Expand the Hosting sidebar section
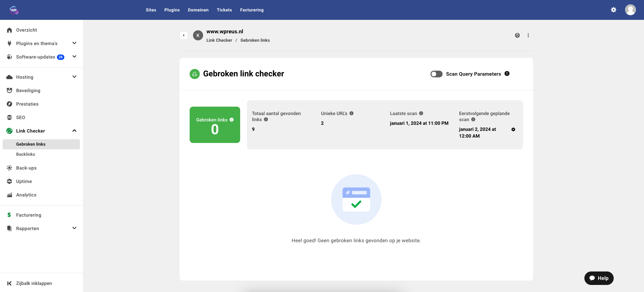This screenshot has height=292, width=644. click(74, 77)
